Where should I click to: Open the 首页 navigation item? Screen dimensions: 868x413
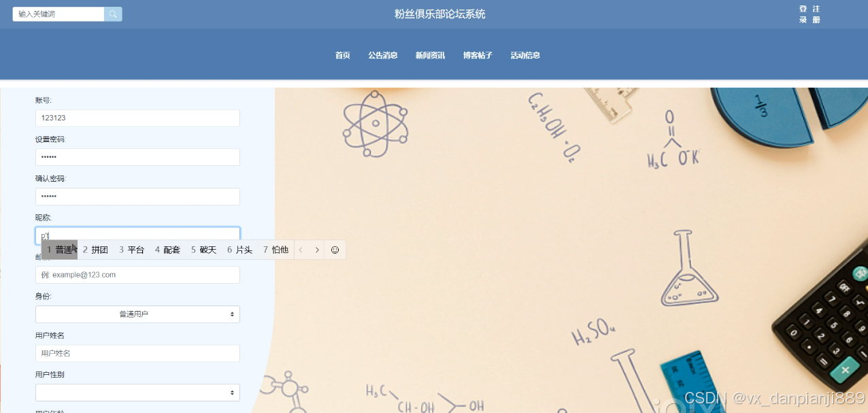coord(342,55)
